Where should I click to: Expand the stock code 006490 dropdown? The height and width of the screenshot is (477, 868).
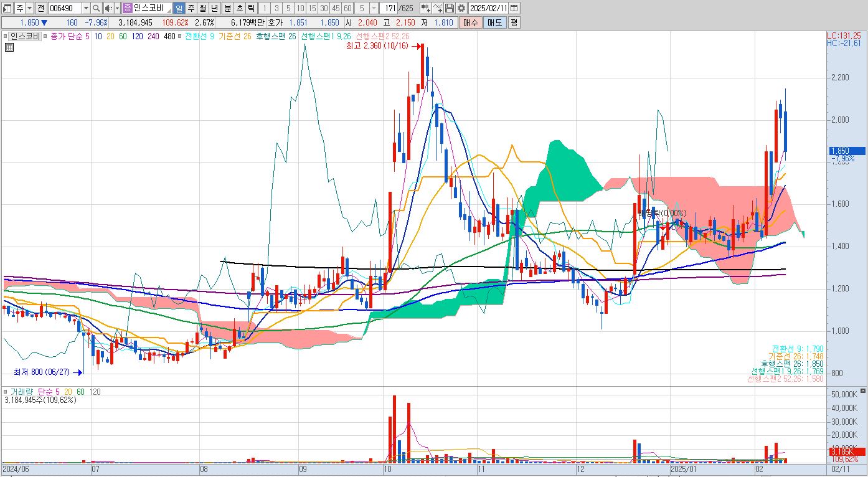click(86, 8)
